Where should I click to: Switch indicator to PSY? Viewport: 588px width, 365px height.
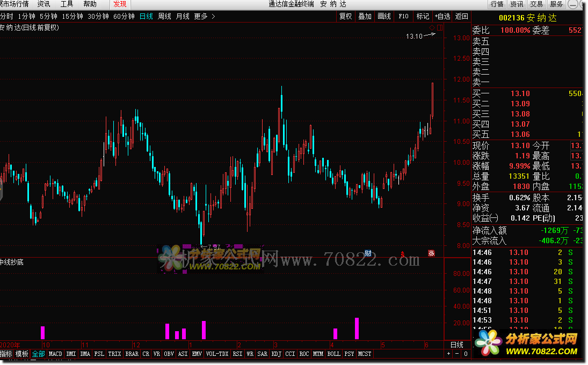pos(349,354)
